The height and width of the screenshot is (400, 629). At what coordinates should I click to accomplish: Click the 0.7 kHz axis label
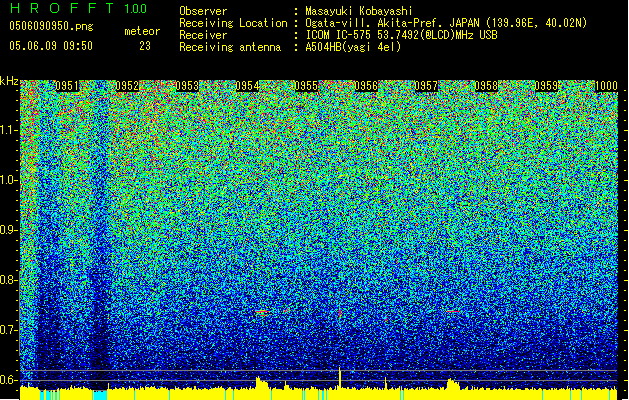9,330
